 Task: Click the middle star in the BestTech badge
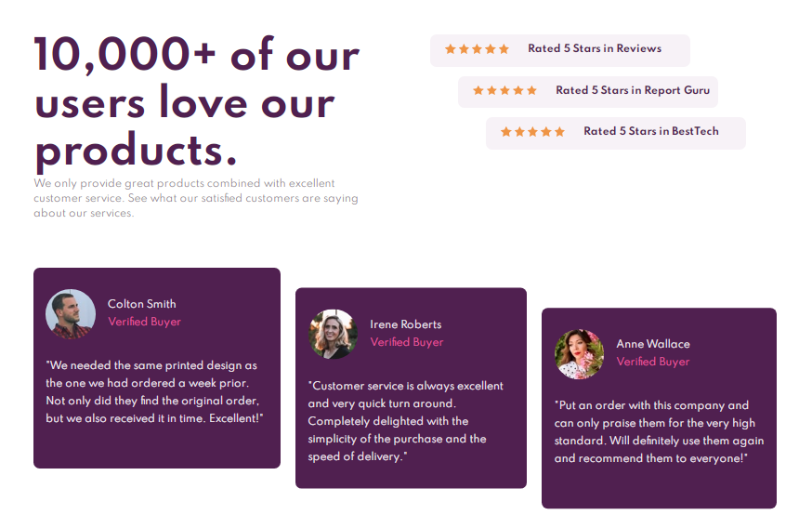tap(533, 132)
